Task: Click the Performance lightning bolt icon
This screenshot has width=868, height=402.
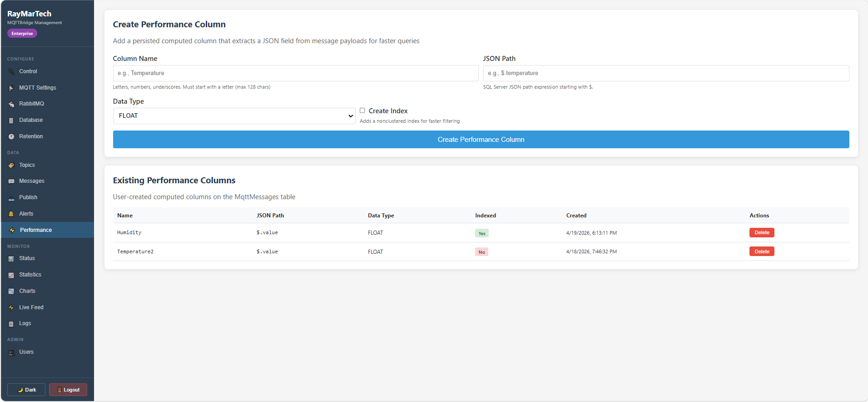Action: (12, 231)
